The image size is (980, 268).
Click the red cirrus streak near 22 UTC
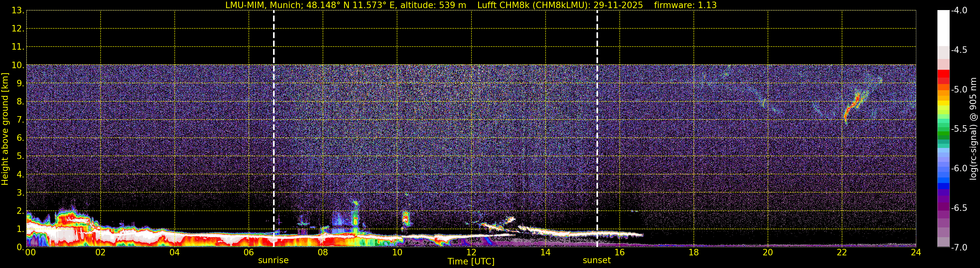click(853, 107)
